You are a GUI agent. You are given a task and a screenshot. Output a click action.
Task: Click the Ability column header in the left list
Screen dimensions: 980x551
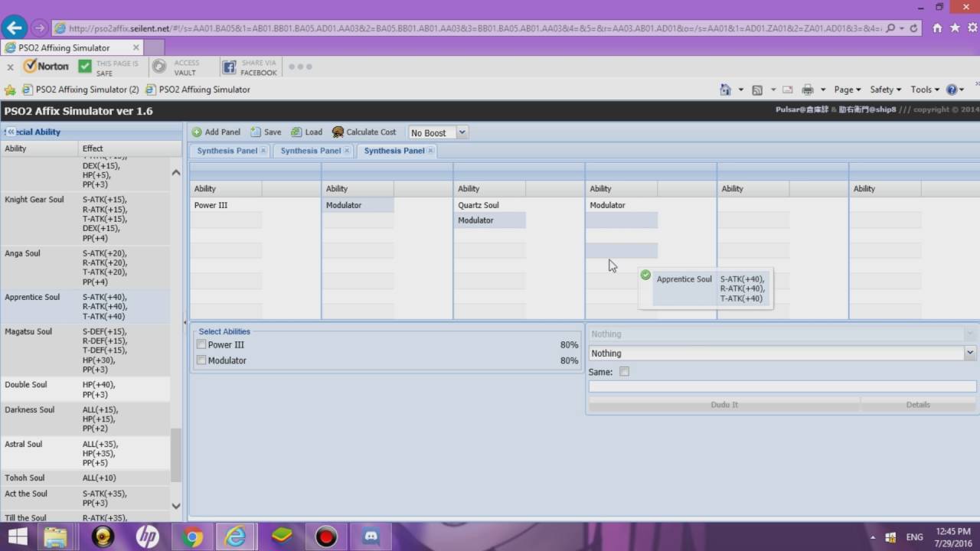[39, 148]
